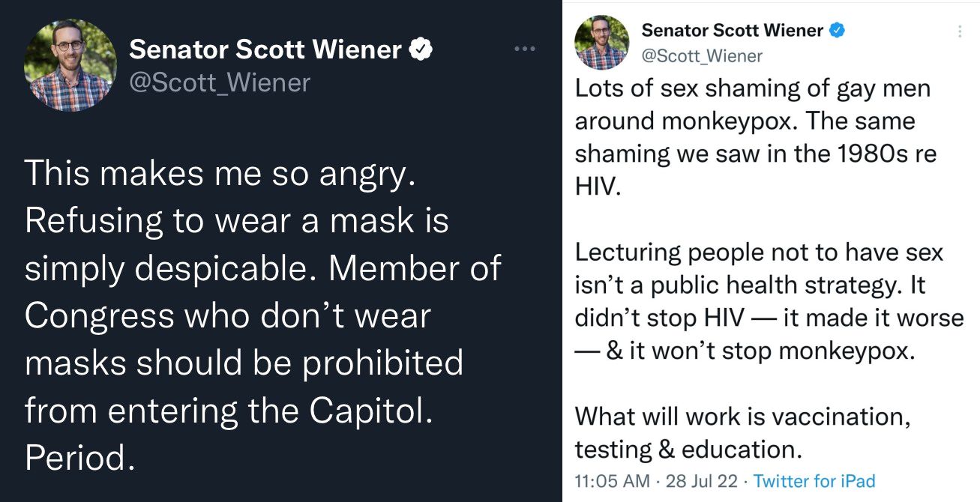Click the profile photo in the white tweet
Image resolution: width=980 pixels, height=502 pixels.
[x=602, y=43]
